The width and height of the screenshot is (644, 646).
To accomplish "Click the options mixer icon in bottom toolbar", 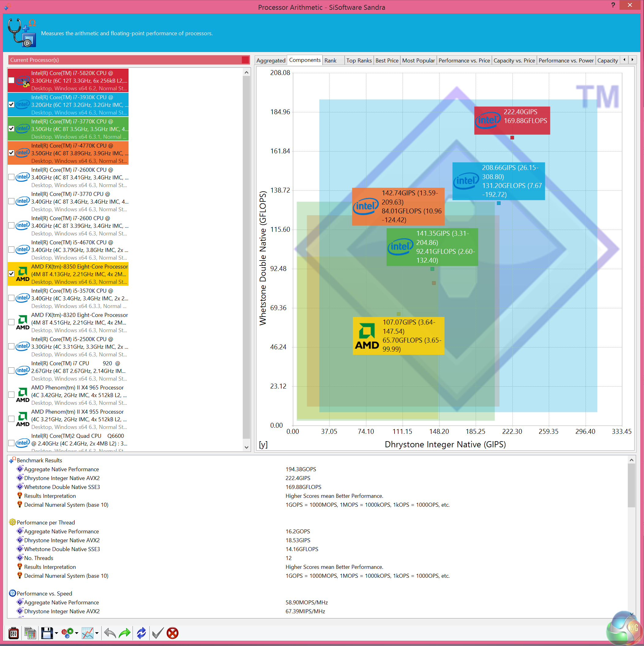I will [13, 633].
